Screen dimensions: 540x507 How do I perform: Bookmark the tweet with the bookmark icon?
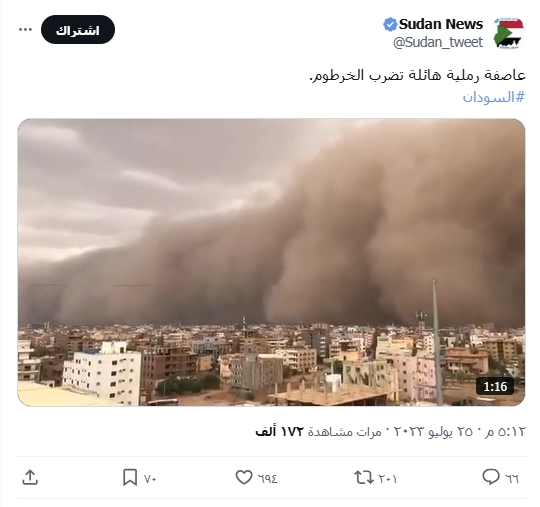tap(130, 478)
